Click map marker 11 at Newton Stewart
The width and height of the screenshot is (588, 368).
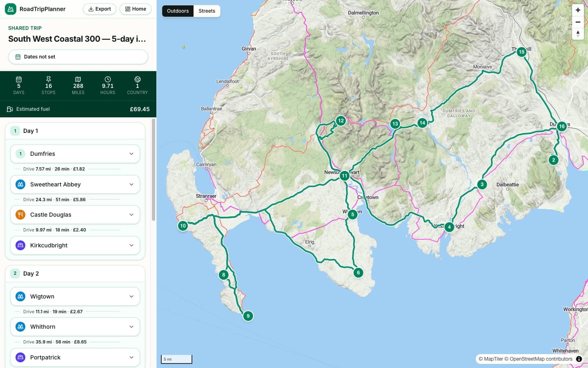[345, 176]
